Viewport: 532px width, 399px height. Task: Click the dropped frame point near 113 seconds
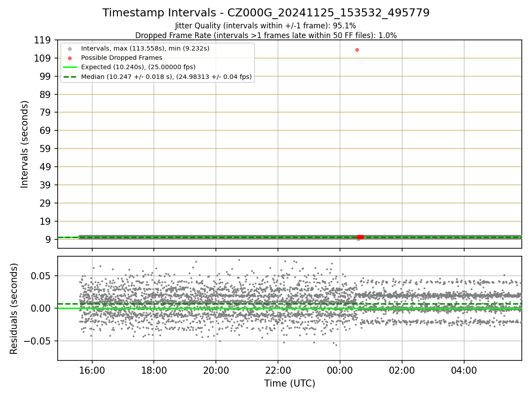[357, 50]
